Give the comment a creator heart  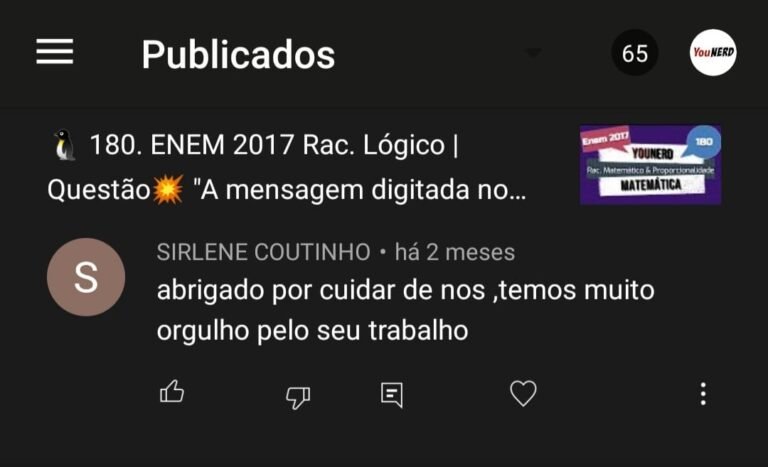click(523, 393)
